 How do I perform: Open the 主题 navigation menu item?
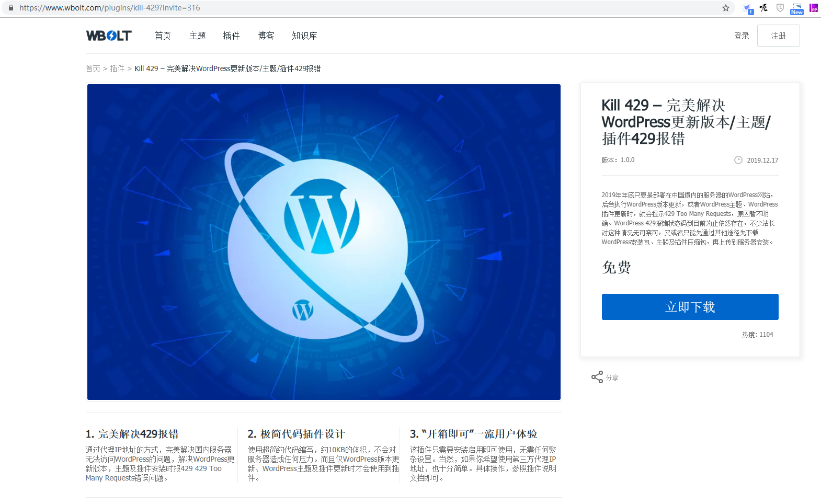pos(198,36)
